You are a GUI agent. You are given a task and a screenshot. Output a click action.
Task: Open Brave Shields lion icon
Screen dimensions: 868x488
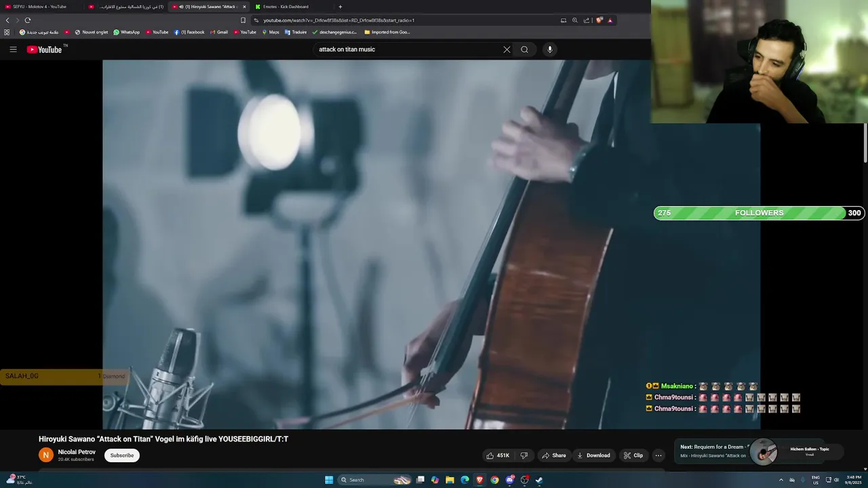pyautogui.click(x=599, y=20)
